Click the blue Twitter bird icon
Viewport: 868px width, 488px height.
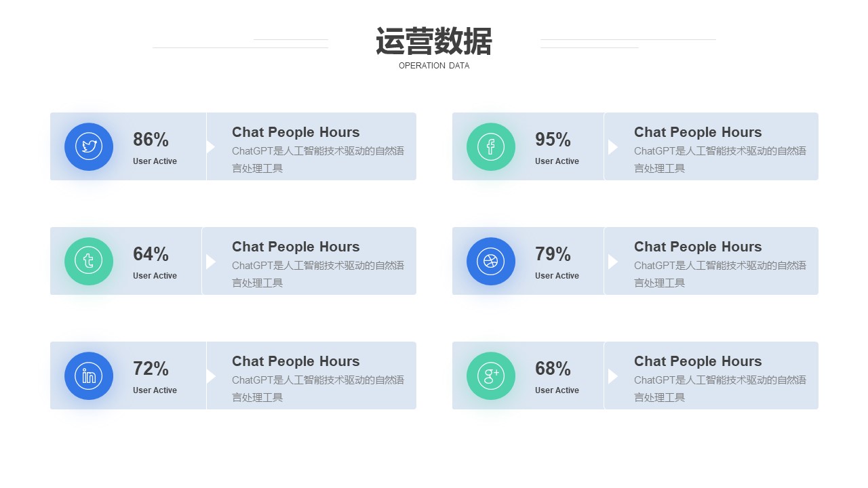(x=89, y=146)
